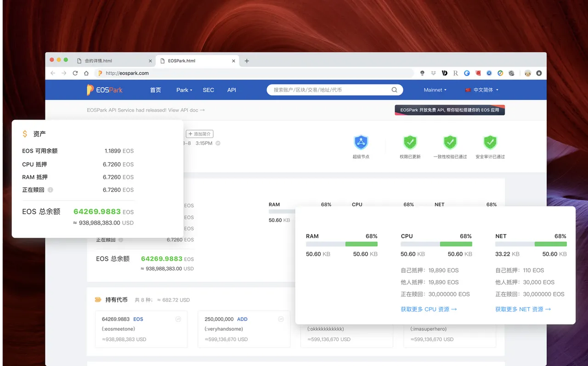Click the 添加简介 button
Image resolution: width=588 pixels, height=366 pixels.
[x=200, y=134]
